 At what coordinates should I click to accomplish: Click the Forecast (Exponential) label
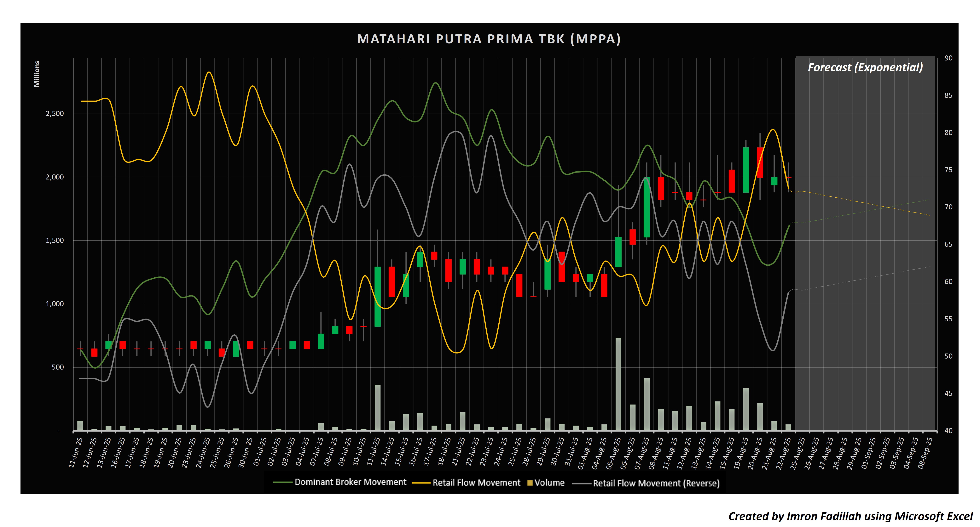click(865, 67)
